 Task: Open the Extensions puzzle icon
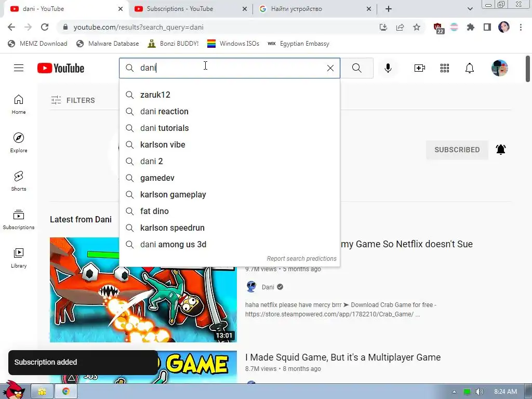point(470,27)
